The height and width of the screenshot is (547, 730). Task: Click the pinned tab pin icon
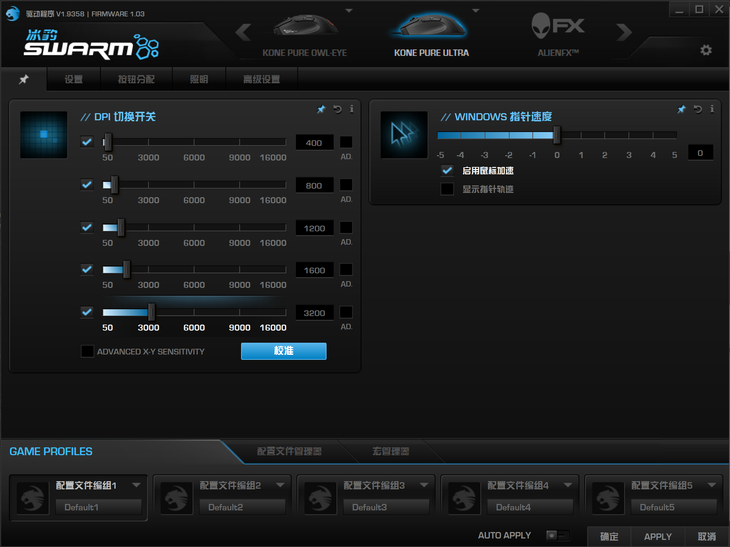(23, 79)
